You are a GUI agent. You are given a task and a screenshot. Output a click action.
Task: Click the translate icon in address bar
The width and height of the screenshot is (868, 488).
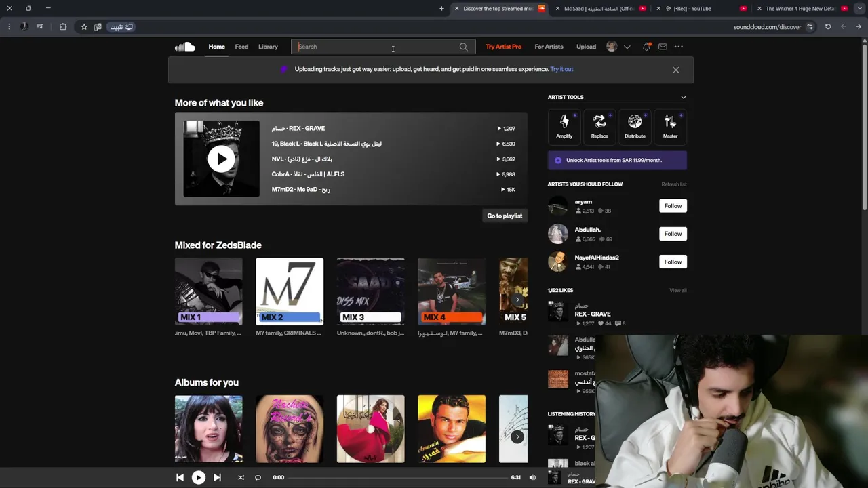coord(98,27)
